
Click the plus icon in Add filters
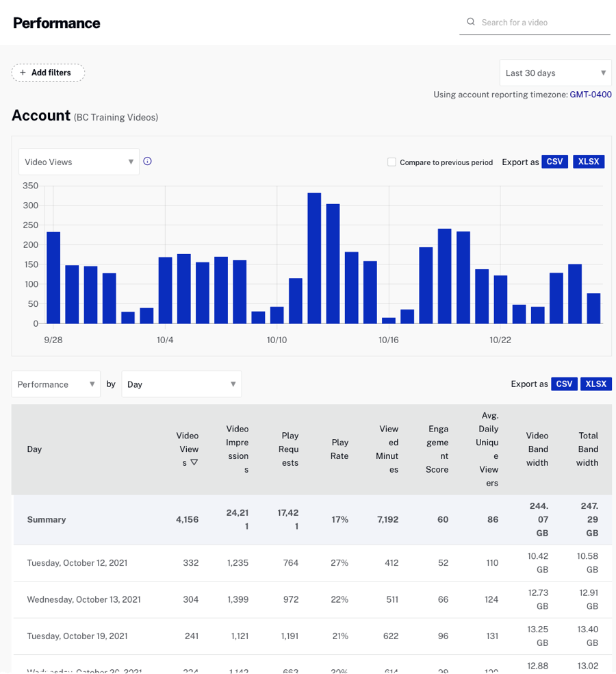[x=23, y=73]
